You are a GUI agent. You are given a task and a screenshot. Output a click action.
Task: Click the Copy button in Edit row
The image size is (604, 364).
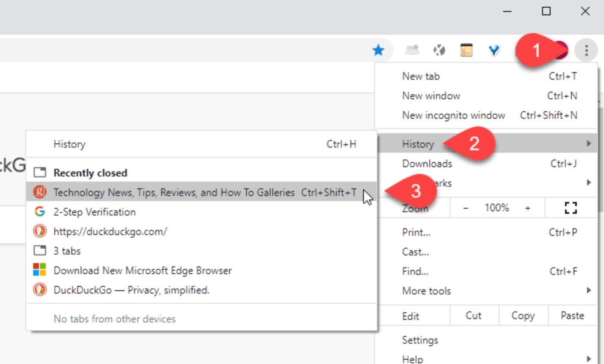point(523,316)
